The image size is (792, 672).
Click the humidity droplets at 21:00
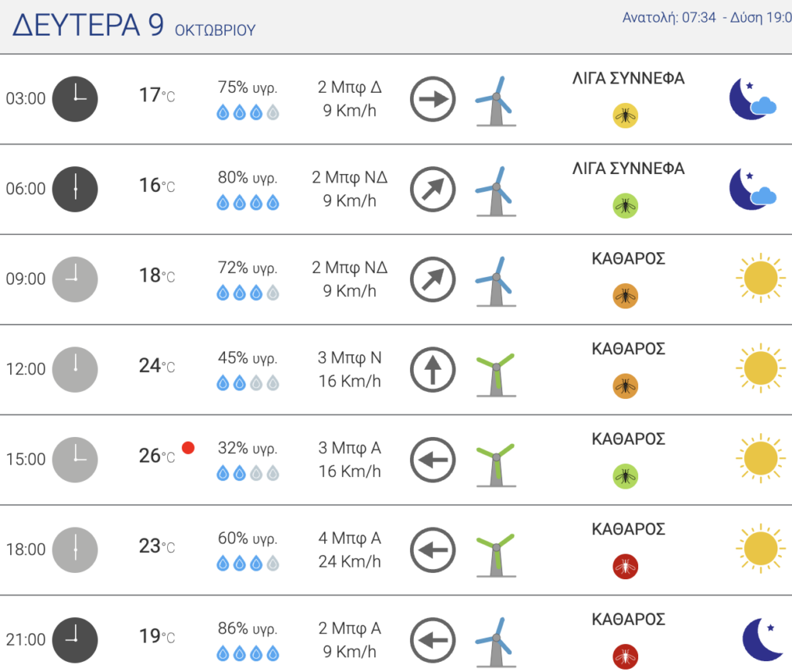247,653
